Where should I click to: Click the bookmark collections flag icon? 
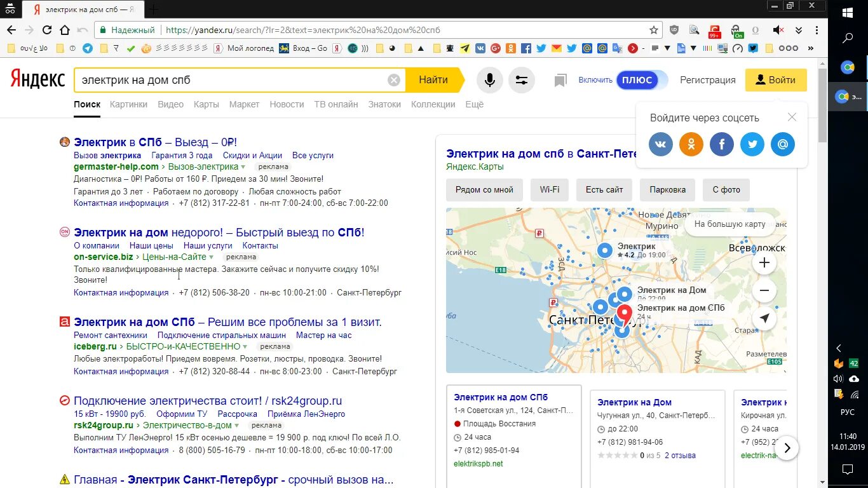pyautogui.click(x=560, y=80)
